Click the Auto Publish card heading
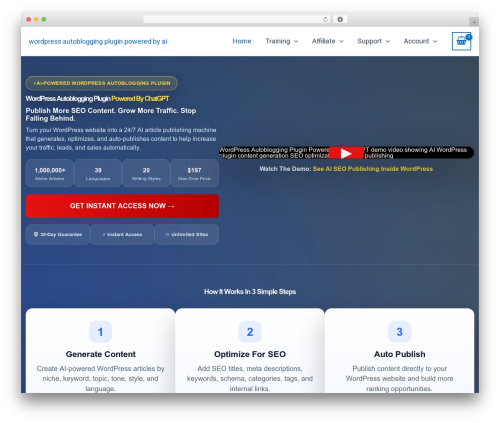Viewport: 500px width, 423px height. tap(399, 354)
